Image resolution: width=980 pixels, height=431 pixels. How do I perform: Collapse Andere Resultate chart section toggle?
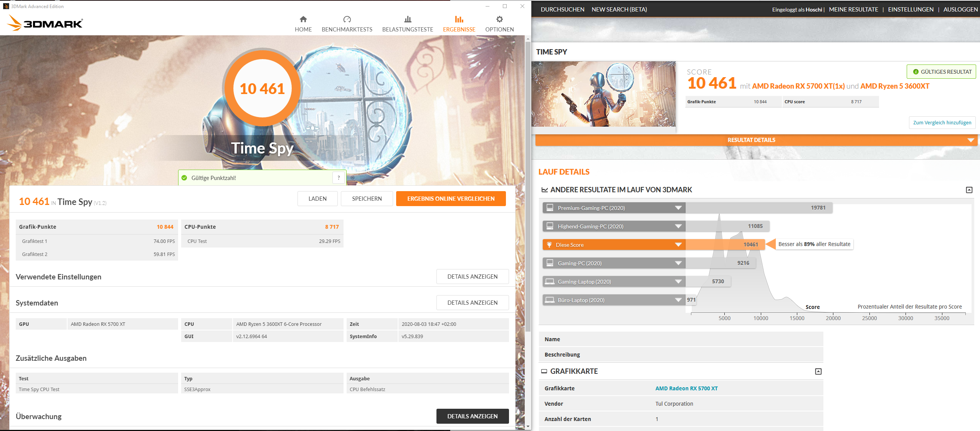coord(969,190)
